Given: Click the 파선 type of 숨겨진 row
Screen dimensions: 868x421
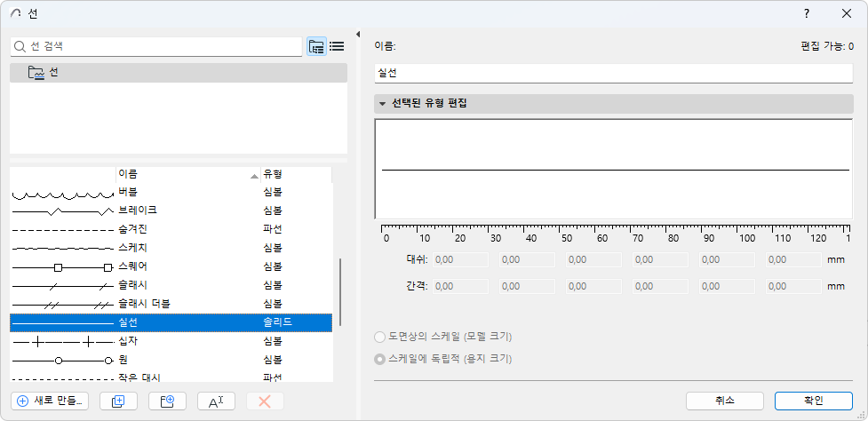Looking at the screenshot, I should click(273, 229).
